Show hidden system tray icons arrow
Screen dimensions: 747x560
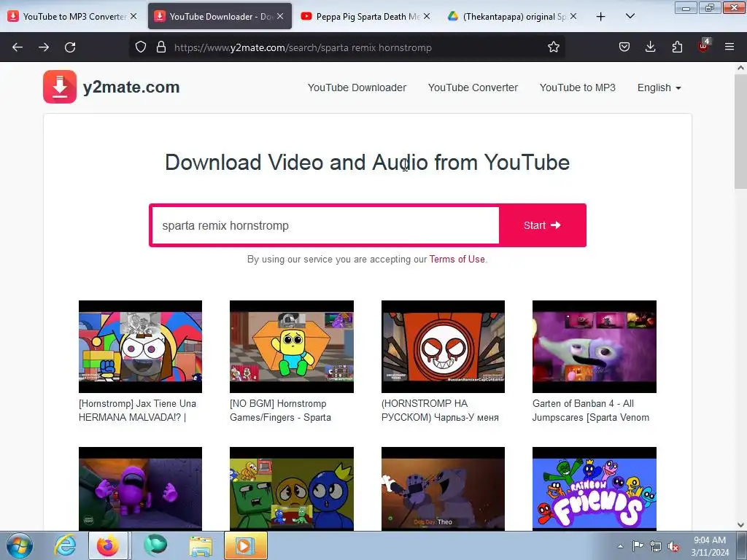pyautogui.click(x=620, y=546)
